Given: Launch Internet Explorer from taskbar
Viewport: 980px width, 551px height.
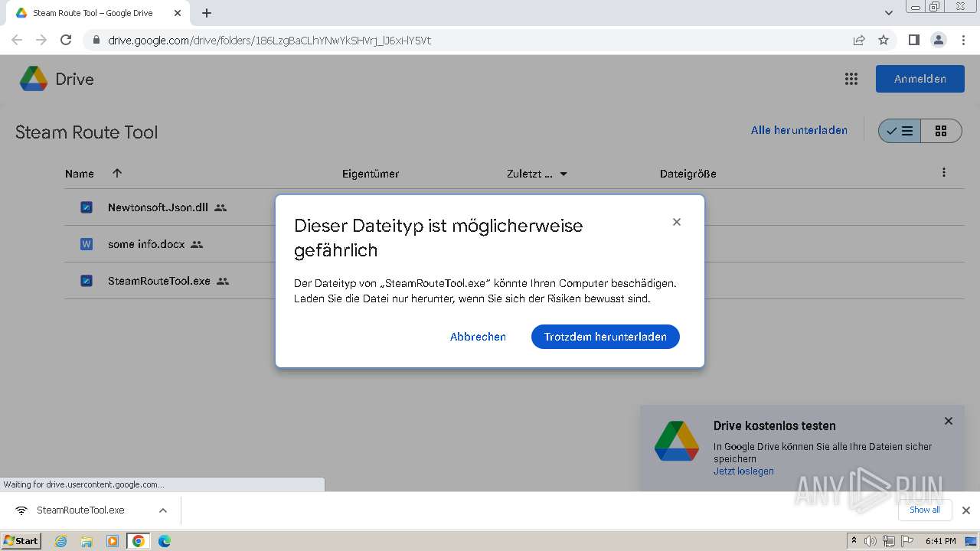Looking at the screenshot, I should point(61,541).
